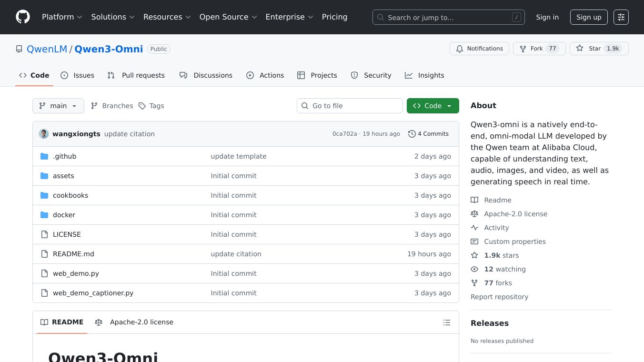
Task: Expand the main branch selector
Action: (58, 106)
